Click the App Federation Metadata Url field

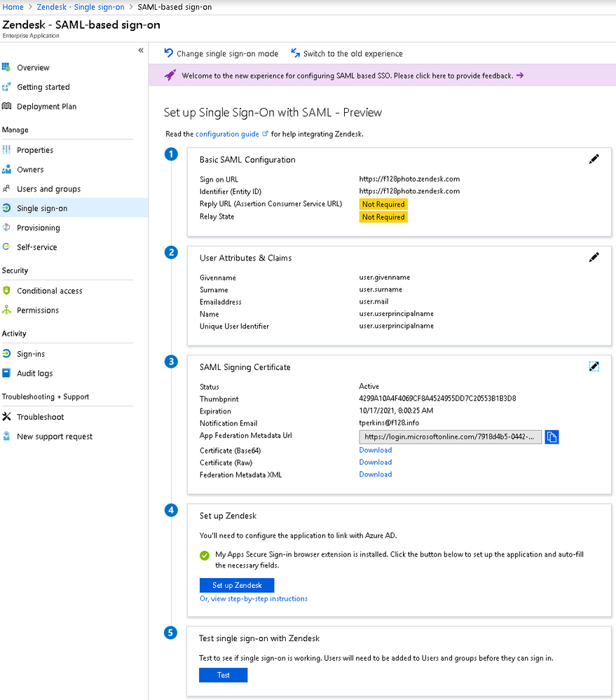(x=450, y=437)
